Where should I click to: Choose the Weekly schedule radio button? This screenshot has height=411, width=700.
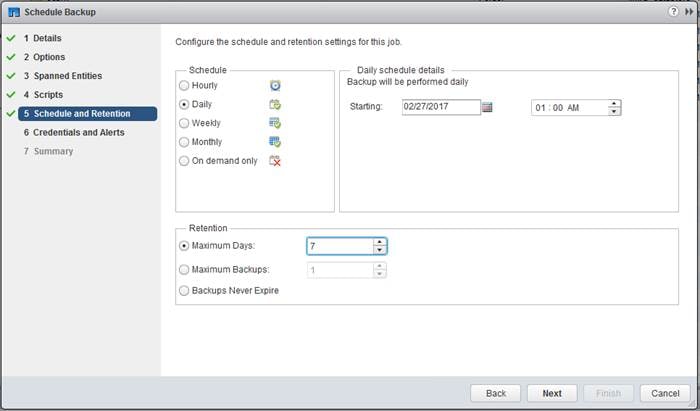(183, 123)
